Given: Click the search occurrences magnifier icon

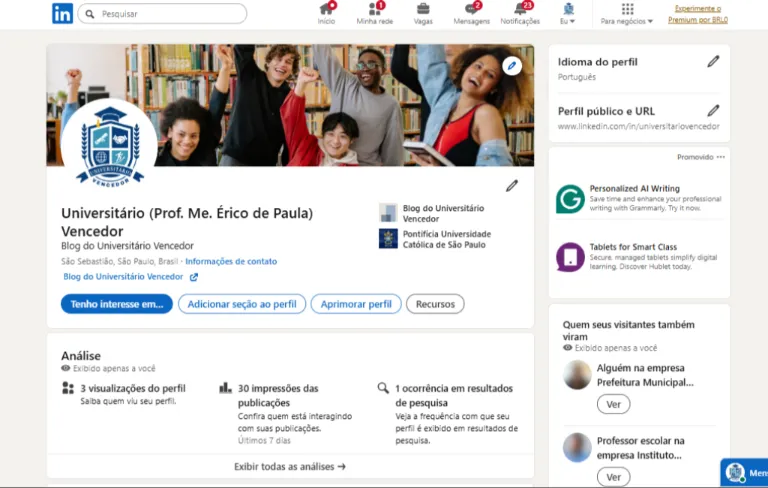Looking at the screenshot, I should [x=383, y=388].
